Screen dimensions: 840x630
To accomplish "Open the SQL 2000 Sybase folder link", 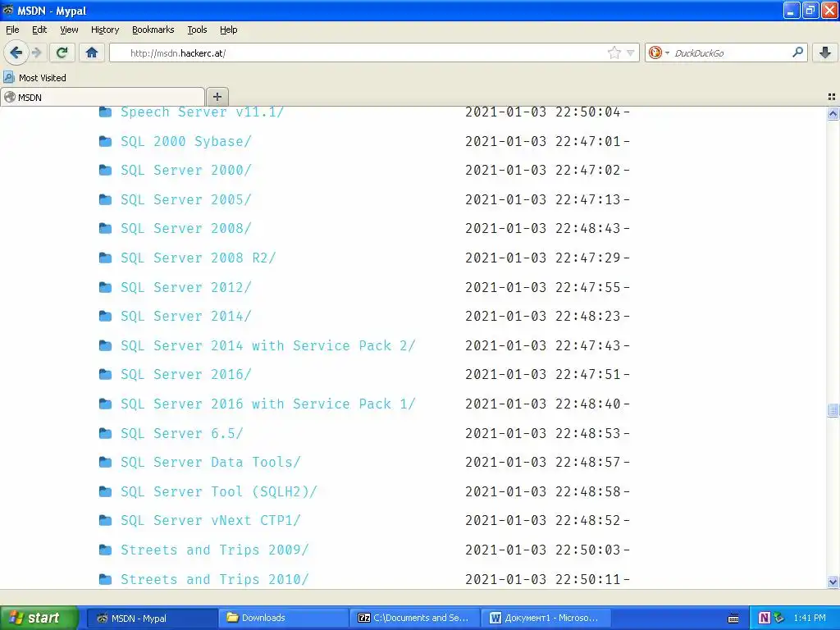I will pyautogui.click(x=186, y=141).
